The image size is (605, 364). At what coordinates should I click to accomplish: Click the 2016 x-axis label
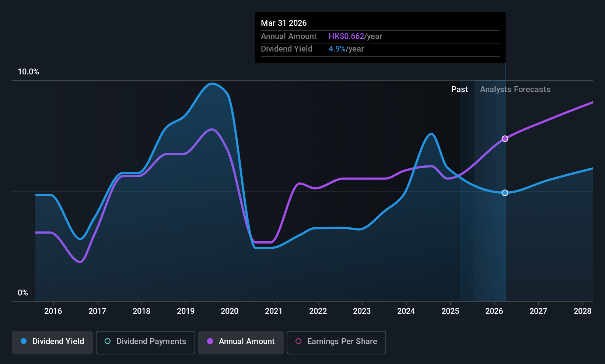53,311
